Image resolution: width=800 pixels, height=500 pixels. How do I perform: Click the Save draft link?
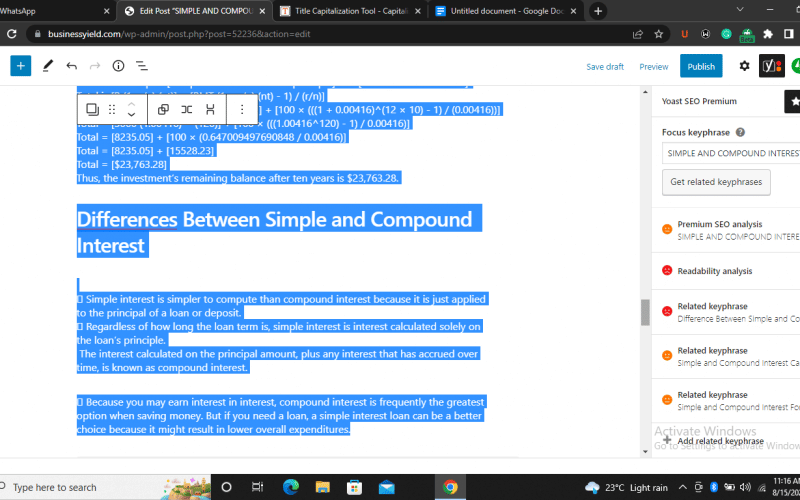pos(605,67)
